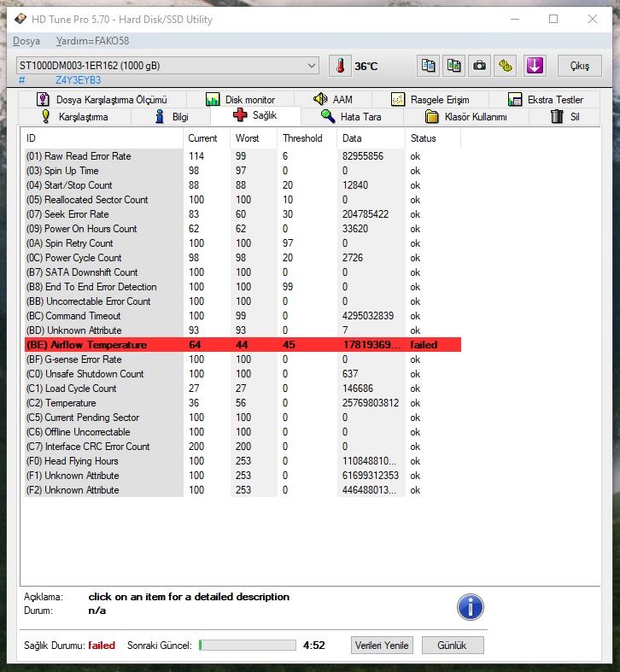Switch to Dosya Karşılaştırma Ölçümü tab
The image size is (620, 672).
[x=102, y=99]
